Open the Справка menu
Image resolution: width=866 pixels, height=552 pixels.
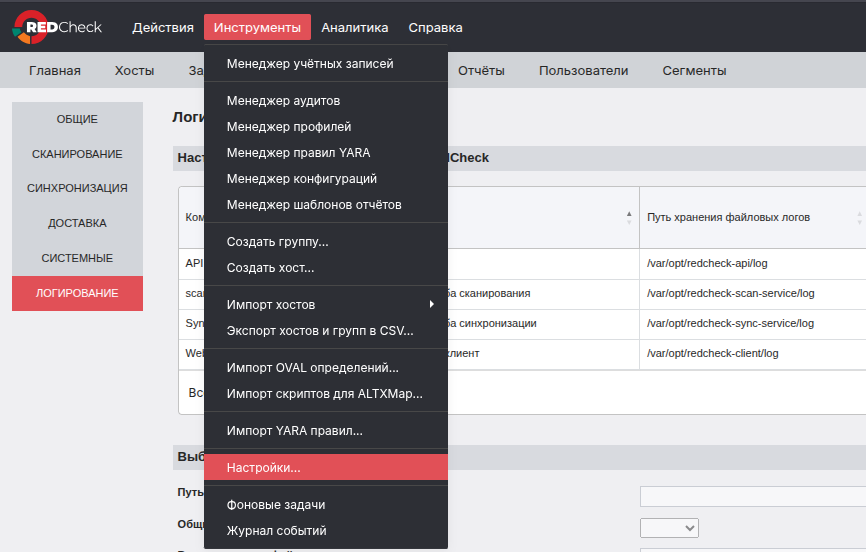tap(435, 28)
